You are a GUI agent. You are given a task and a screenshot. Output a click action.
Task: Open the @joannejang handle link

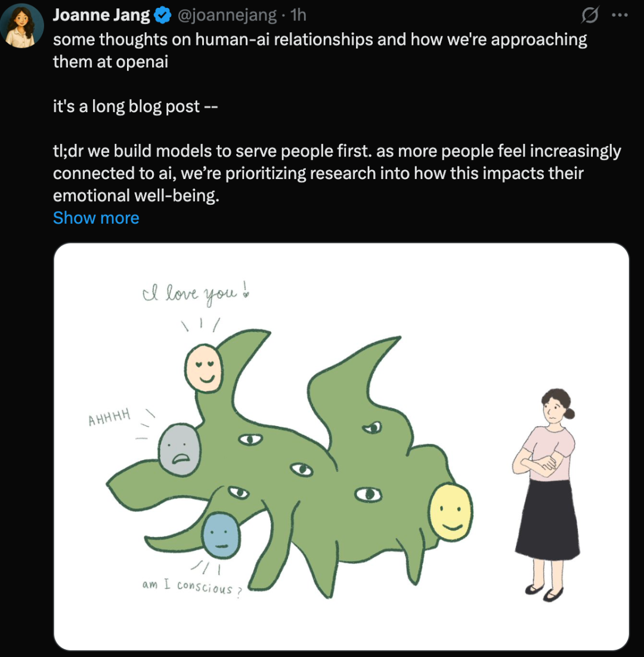coord(227,16)
